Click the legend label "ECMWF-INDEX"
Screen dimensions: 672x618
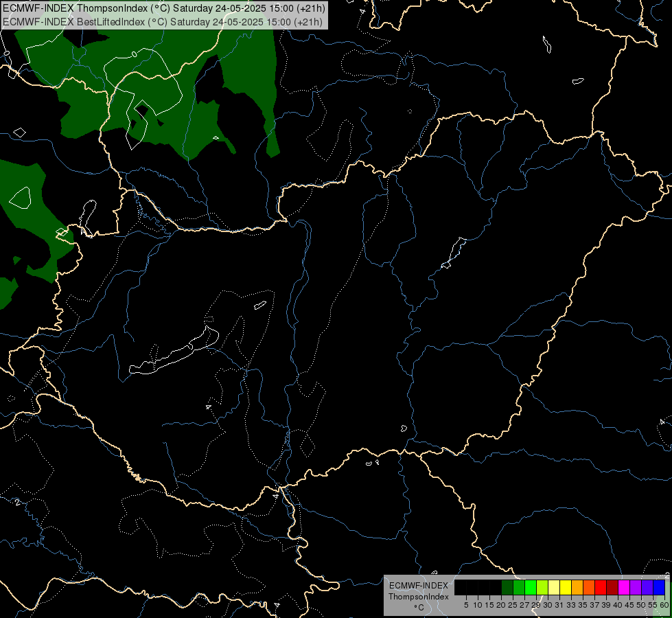click(x=418, y=586)
